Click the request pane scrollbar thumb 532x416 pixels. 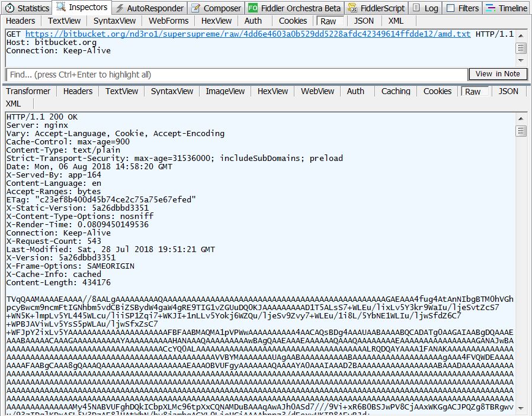point(521,48)
